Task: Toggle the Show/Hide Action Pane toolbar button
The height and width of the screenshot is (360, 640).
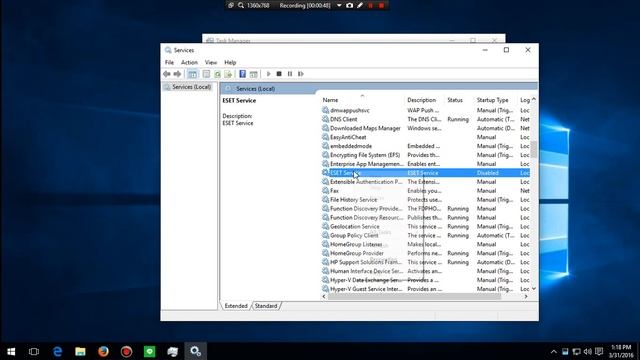Action: 253,74
